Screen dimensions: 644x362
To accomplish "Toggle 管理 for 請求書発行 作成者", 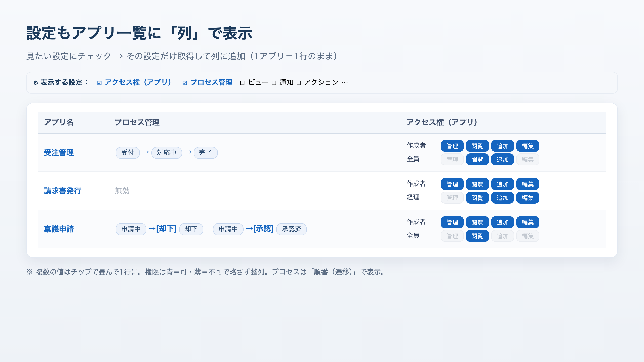I will pos(452,184).
